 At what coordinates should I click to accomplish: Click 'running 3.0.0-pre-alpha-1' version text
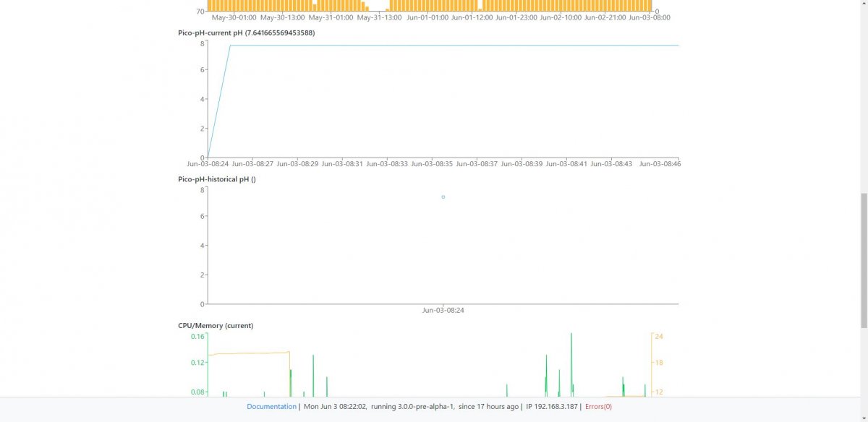click(412, 407)
